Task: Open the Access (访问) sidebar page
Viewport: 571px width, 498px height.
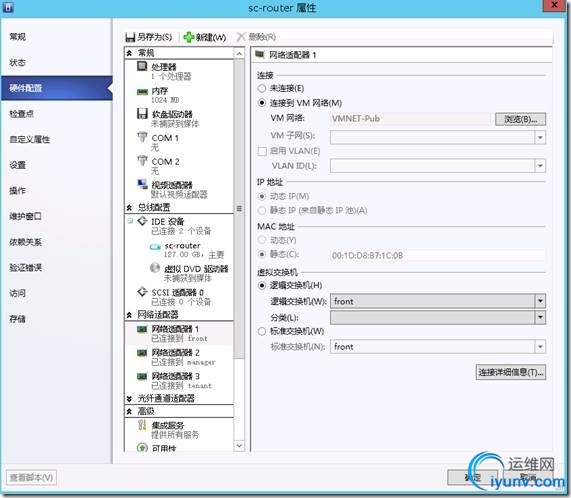Action: click(x=56, y=293)
